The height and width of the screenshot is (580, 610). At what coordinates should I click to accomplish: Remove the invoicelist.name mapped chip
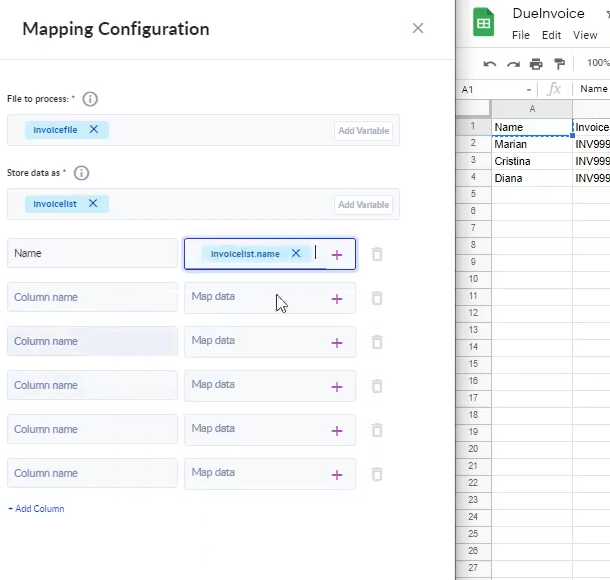(296, 253)
